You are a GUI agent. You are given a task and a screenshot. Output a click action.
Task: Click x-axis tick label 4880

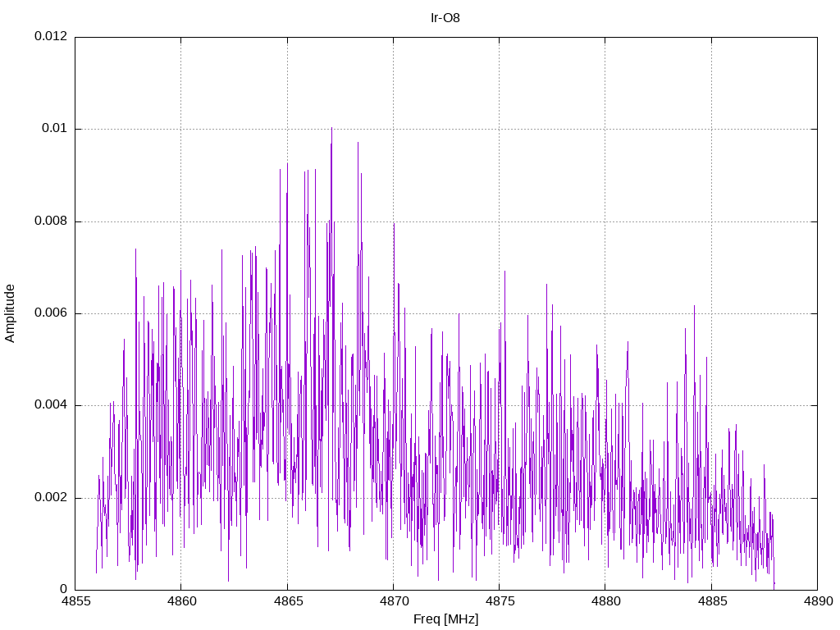(606, 601)
